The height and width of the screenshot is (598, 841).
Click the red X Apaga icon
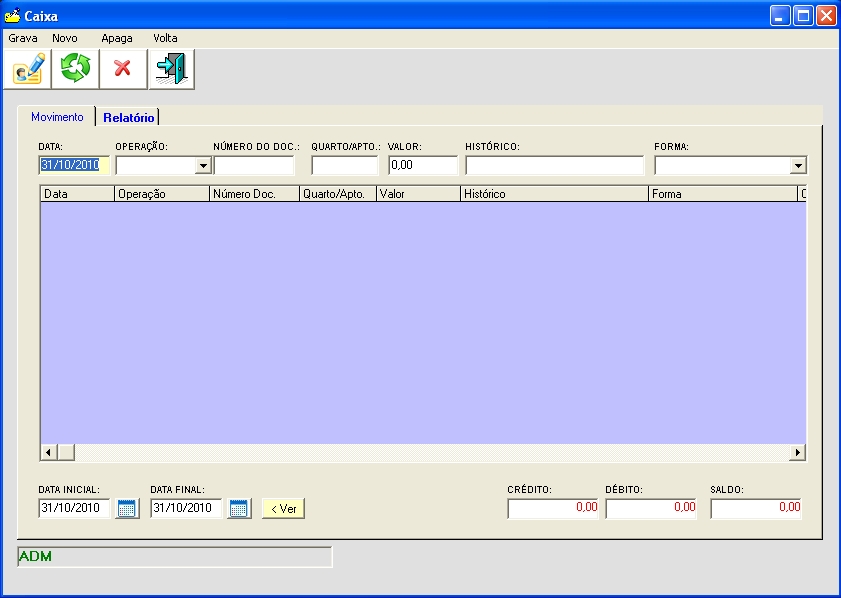pyautogui.click(x=123, y=69)
